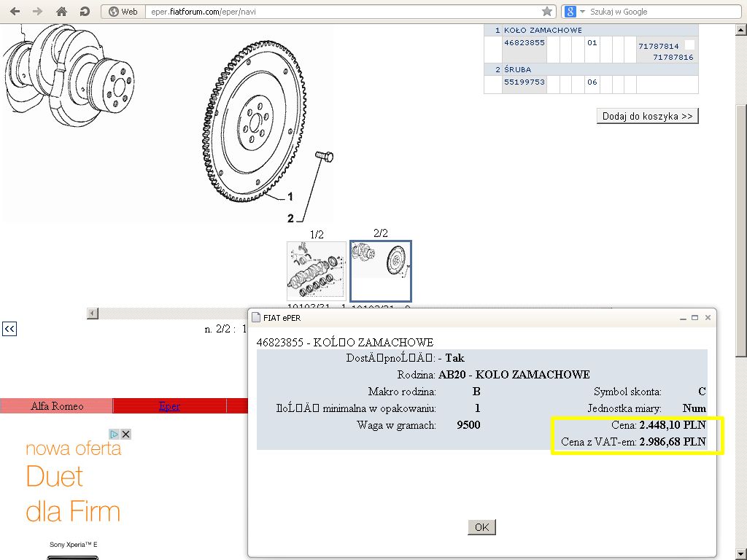Focus the Szukaj w Google search field
Image resolution: width=747 pixels, height=560 pixels.
[x=664, y=12]
